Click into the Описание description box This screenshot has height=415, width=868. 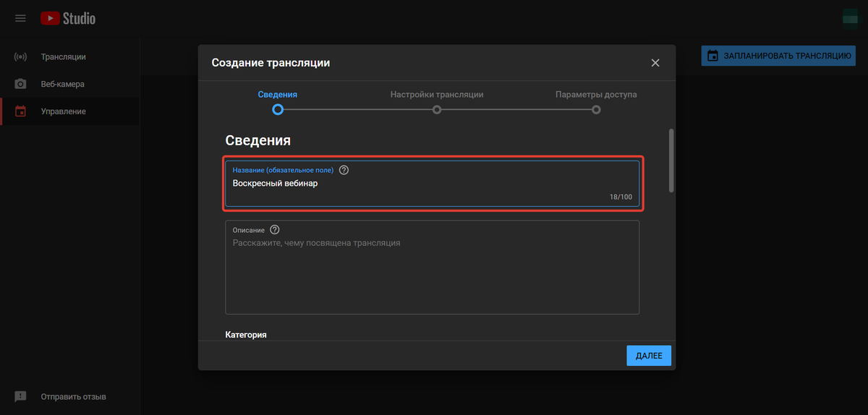pyautogui.click(x=432, y=275)
